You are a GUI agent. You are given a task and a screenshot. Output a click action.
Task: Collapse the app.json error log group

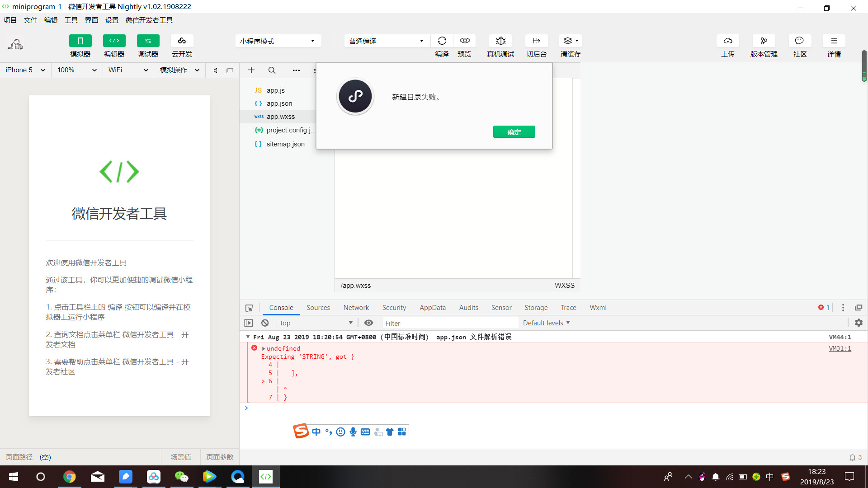(248, 337)
